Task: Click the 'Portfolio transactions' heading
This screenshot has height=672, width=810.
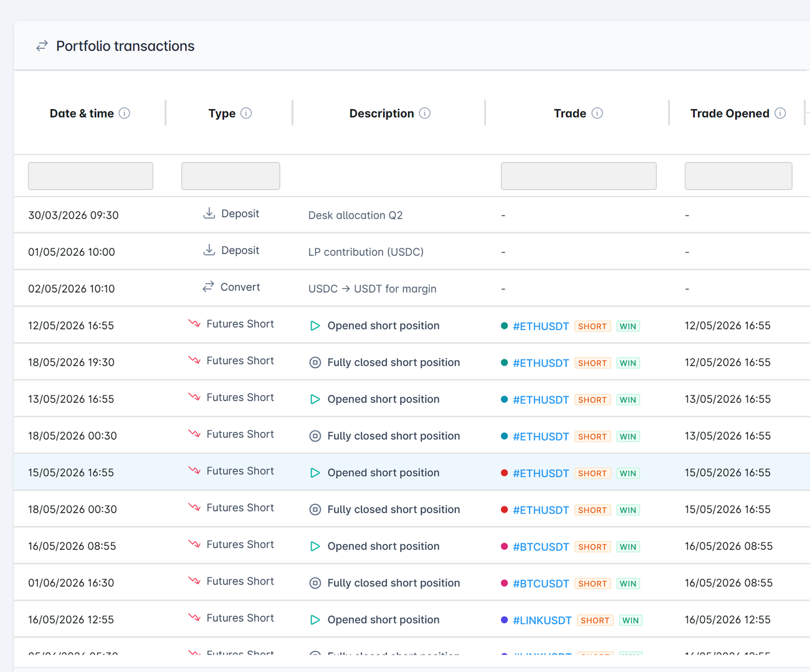Action: click(x=125, y=46)
